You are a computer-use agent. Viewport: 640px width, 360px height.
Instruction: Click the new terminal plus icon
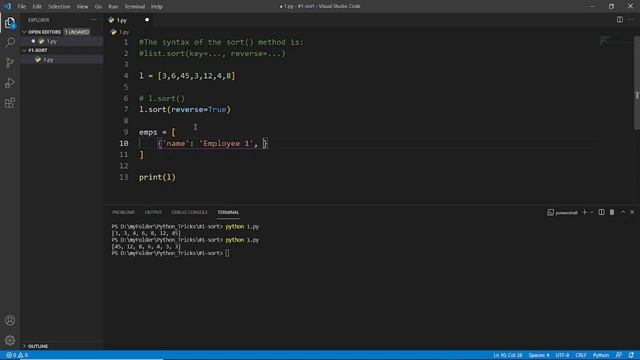pyautogui.click(x=584, y=212)
